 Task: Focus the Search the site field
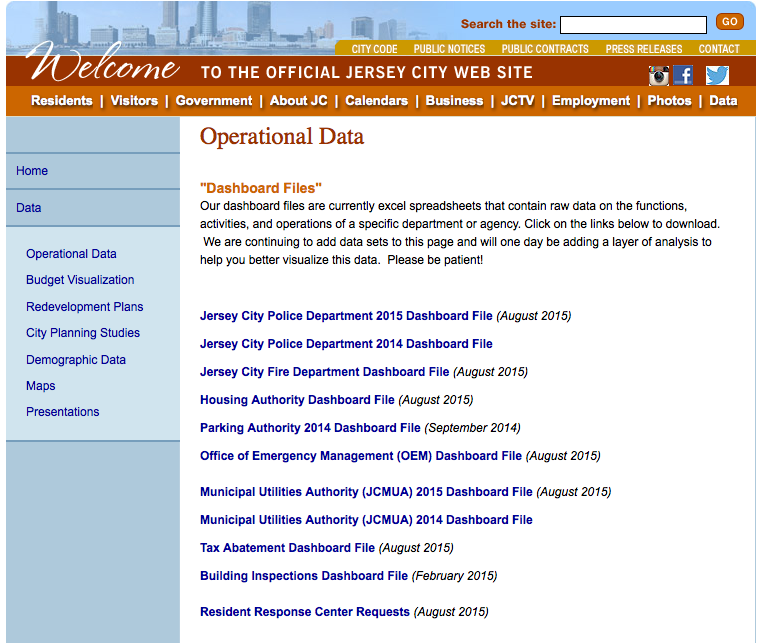(633, 25)
